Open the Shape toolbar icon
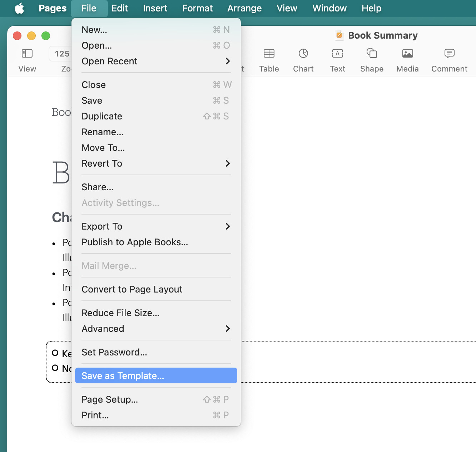 (372, 53)
